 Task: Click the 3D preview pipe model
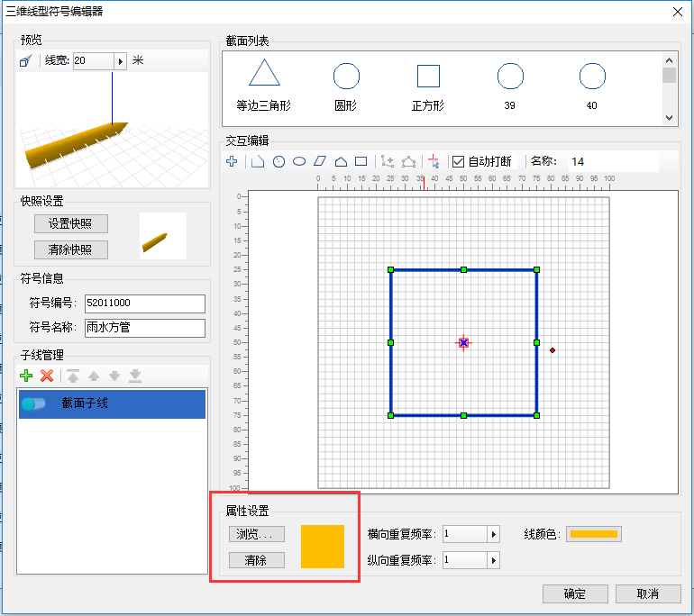76,145
